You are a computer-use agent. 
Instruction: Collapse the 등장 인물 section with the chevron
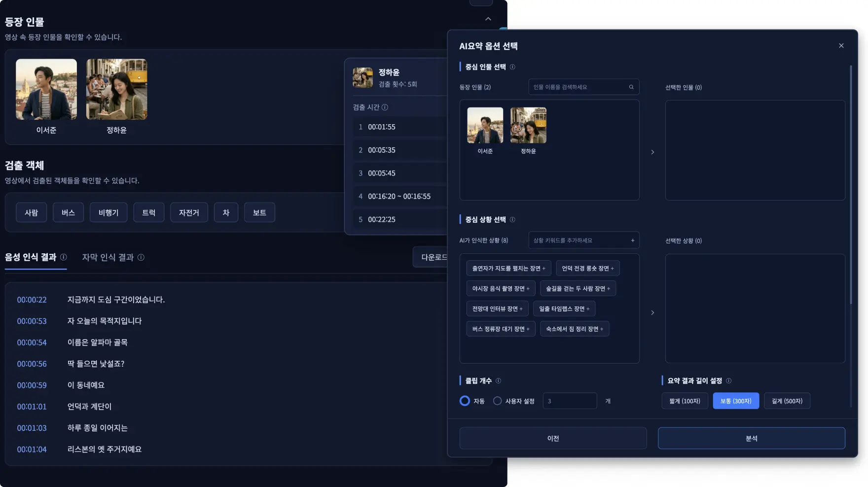coord(488,19)
